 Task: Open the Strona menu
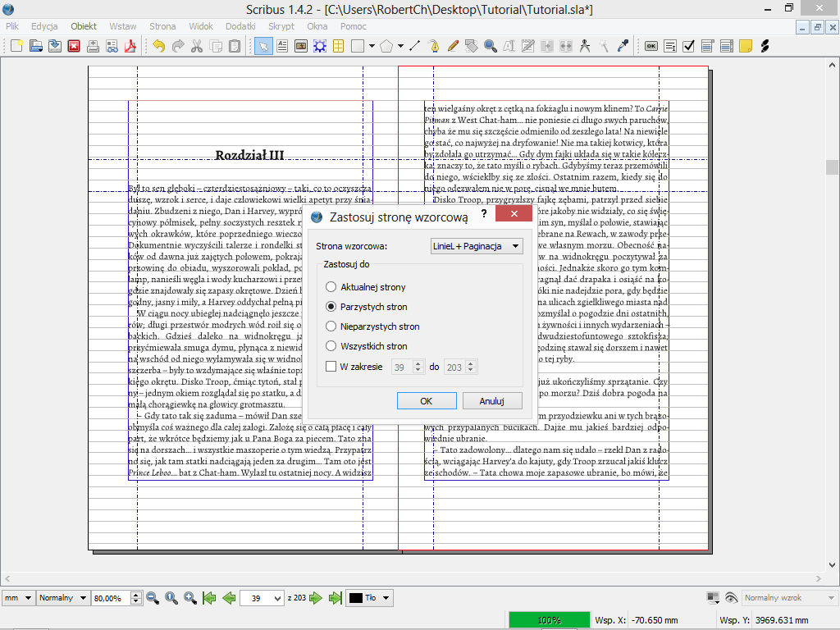(162, 26)
